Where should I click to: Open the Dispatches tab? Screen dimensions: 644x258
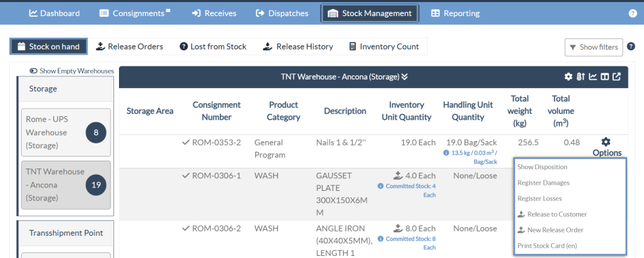[281, 13]
